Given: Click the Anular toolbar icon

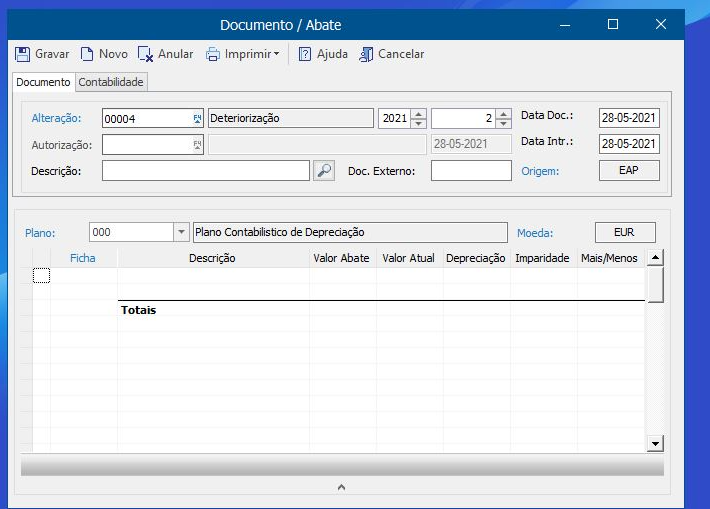Looking at the screenshot, I should (x=146, y=54).
